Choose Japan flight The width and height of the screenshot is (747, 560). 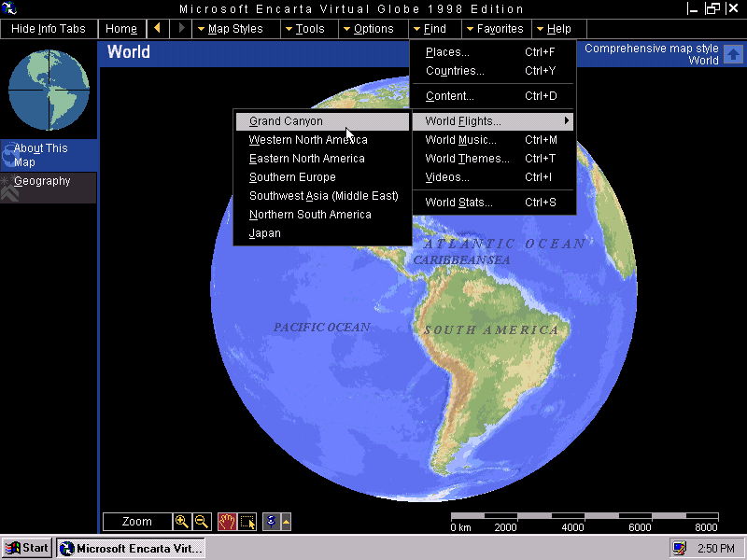click(x=322, y=233)
